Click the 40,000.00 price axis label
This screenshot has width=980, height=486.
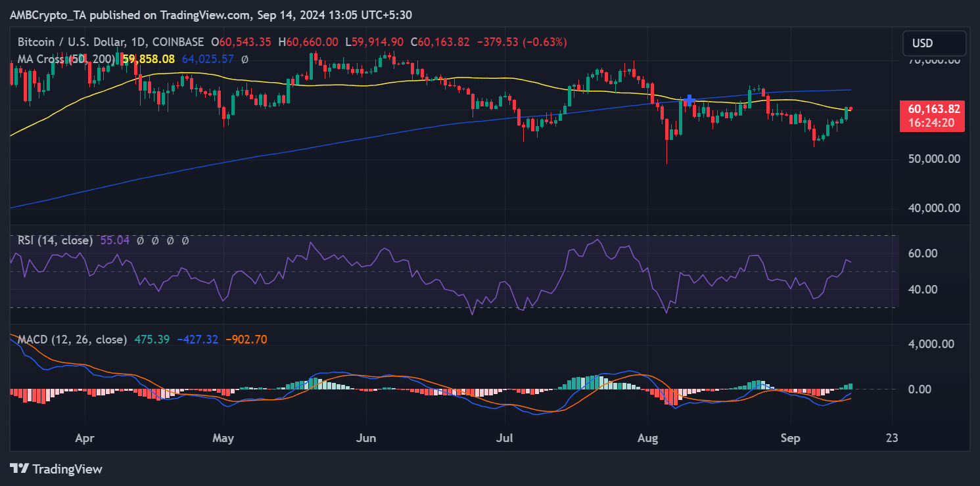pos(933,208)
